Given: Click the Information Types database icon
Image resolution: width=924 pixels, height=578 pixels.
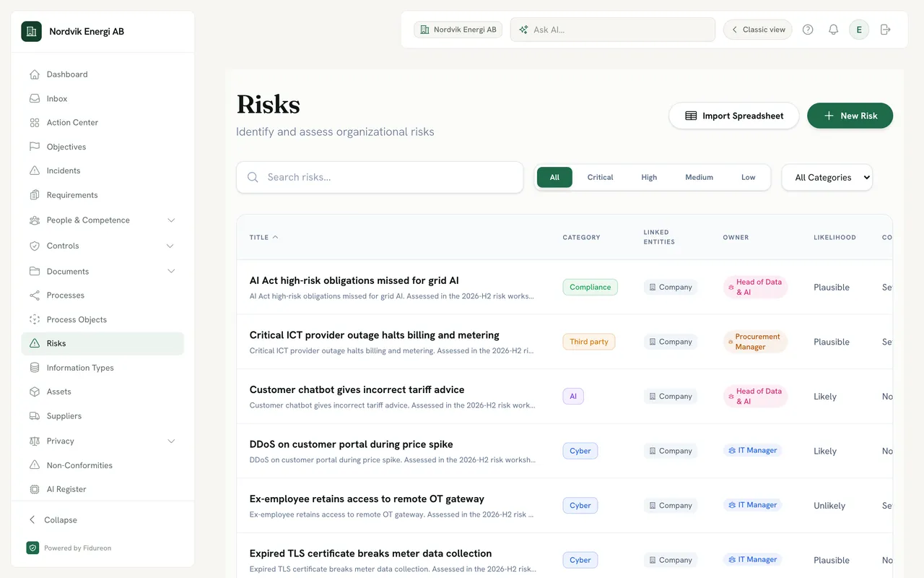Looking at the screenshot, I should (x=35, y=368).
